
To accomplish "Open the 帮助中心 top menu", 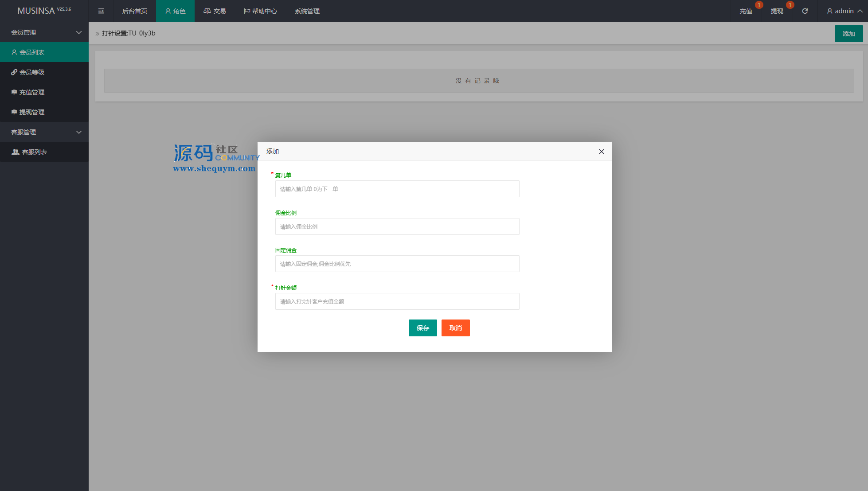I will point(260,11).
